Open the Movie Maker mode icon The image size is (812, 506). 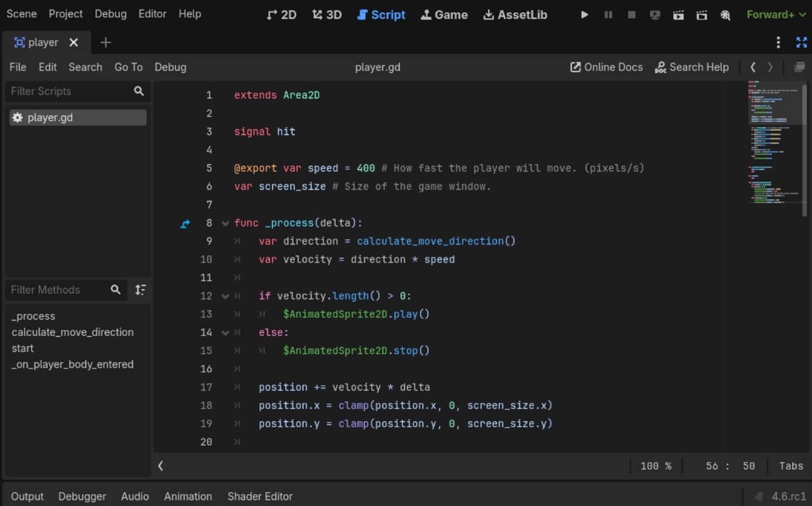(x=725, y=15)
